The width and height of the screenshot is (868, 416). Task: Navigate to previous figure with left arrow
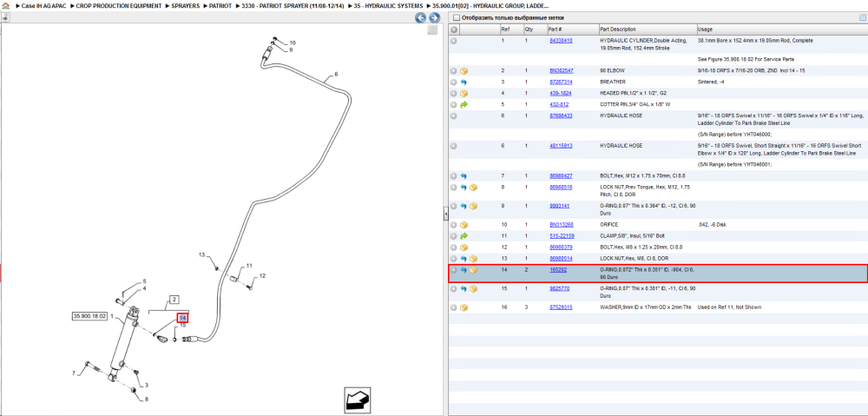(x=421, y=17)
